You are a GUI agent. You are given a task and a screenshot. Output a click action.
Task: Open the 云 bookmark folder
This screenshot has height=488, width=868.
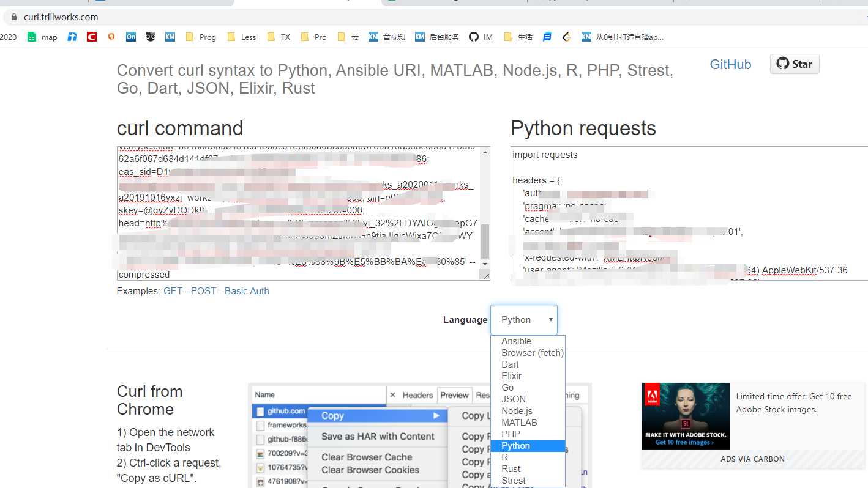348,37
